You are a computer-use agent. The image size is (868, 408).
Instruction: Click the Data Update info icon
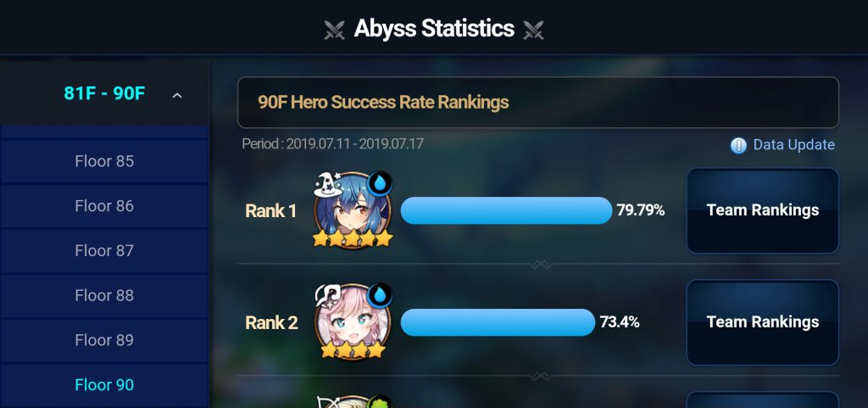pos(738,145)
